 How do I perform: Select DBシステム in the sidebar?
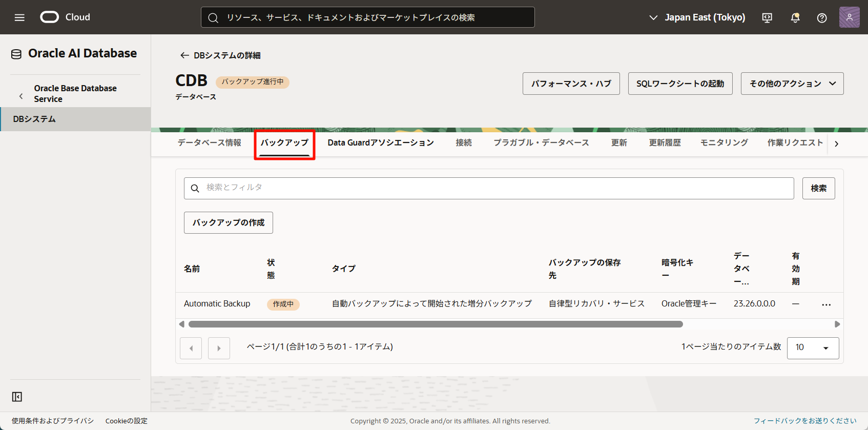(75, 119)
